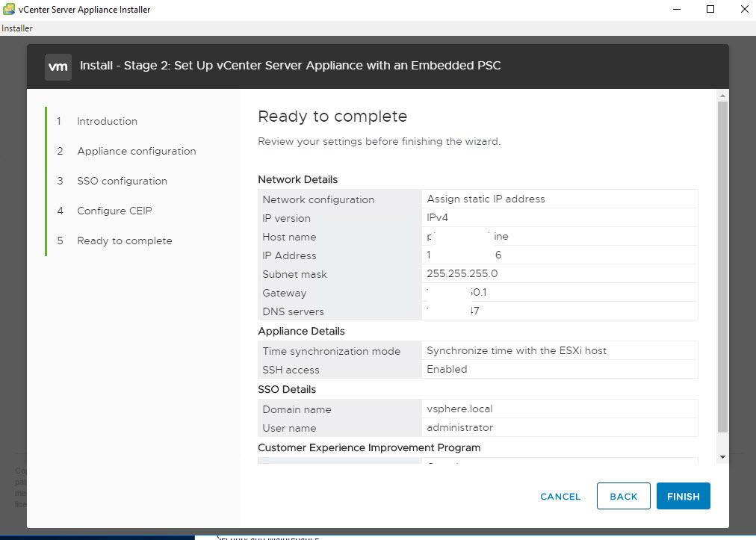Go to step 1 Introduction
This screenshot has height=540, width=756.
[x=107, y=121]
